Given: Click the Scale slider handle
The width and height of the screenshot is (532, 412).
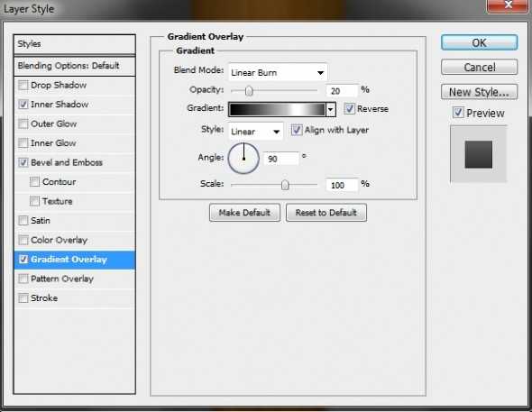Looking at the screenshot, I should click(x=285, y=185).
